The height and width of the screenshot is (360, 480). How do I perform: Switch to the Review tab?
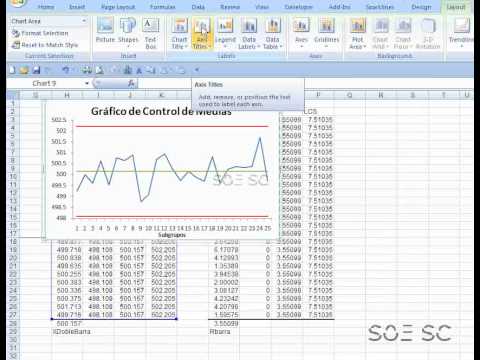[230, 7]
